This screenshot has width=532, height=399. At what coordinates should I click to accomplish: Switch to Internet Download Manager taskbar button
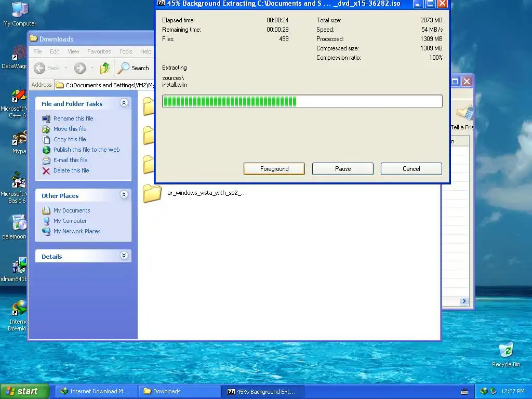(x=96, y=391)
